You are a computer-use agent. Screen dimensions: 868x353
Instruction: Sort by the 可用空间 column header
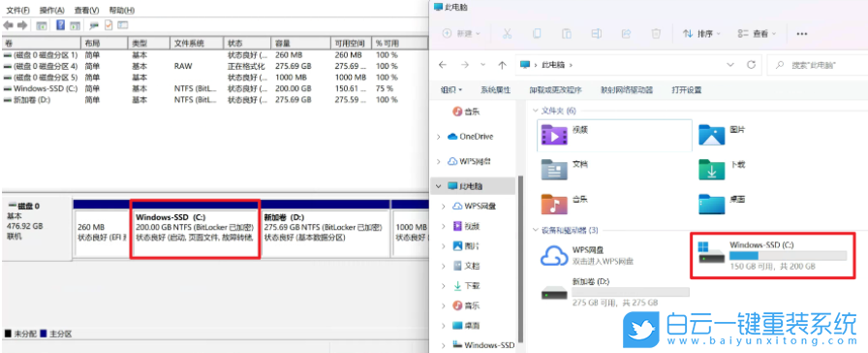(351, 44)
